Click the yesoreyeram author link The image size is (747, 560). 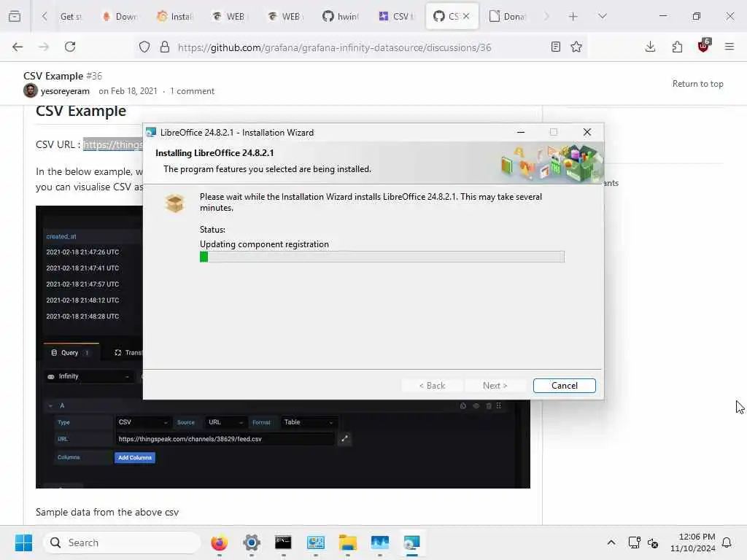(65, 91)
